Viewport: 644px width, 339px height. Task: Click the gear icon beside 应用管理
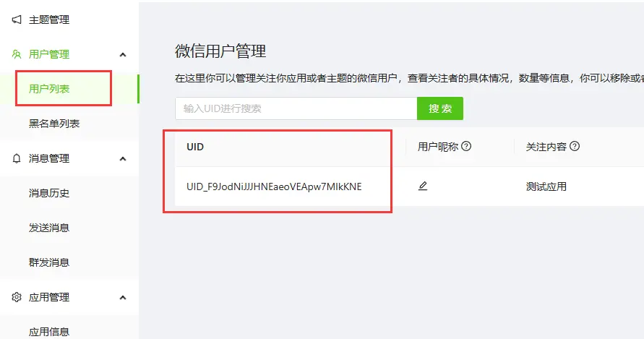pos(17,297)
